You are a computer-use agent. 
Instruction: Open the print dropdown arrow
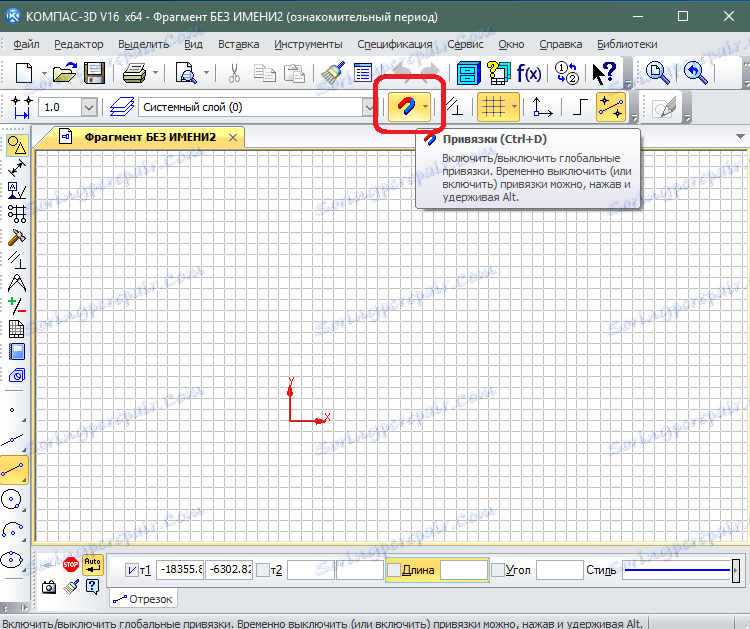(x=155, y=73)
